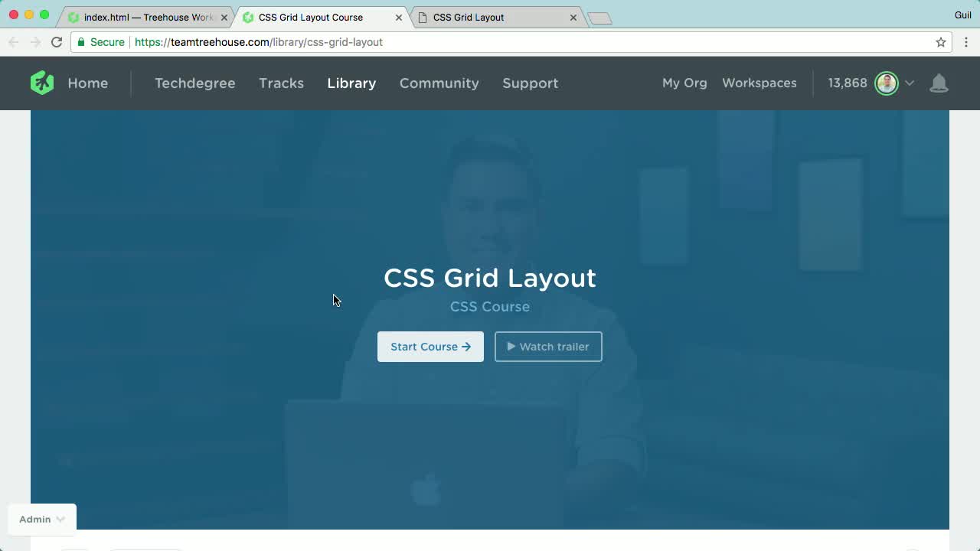
Task: Click inside the address bar
Action: pos(306,42)
